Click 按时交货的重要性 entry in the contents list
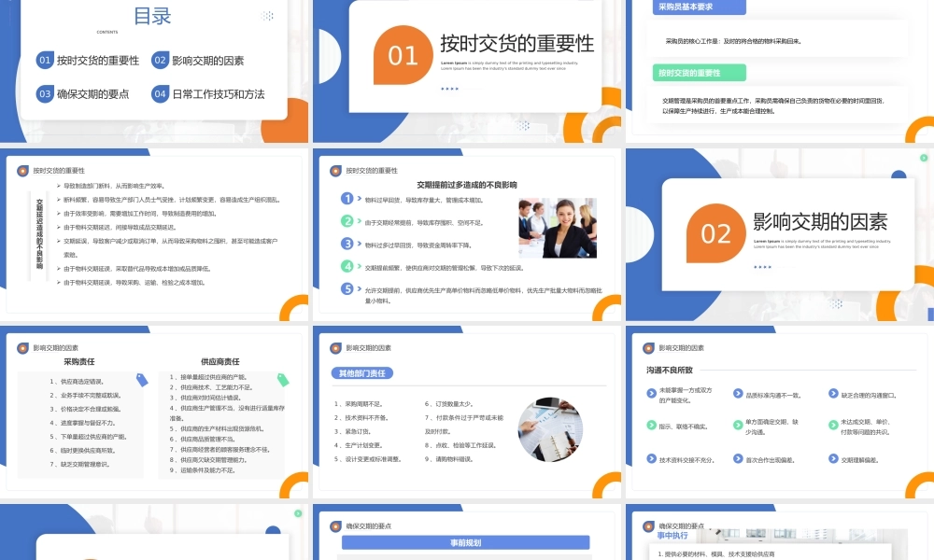The height and width of the screenshot is (560, 934). pyautogui.click(x=98, y=61)
